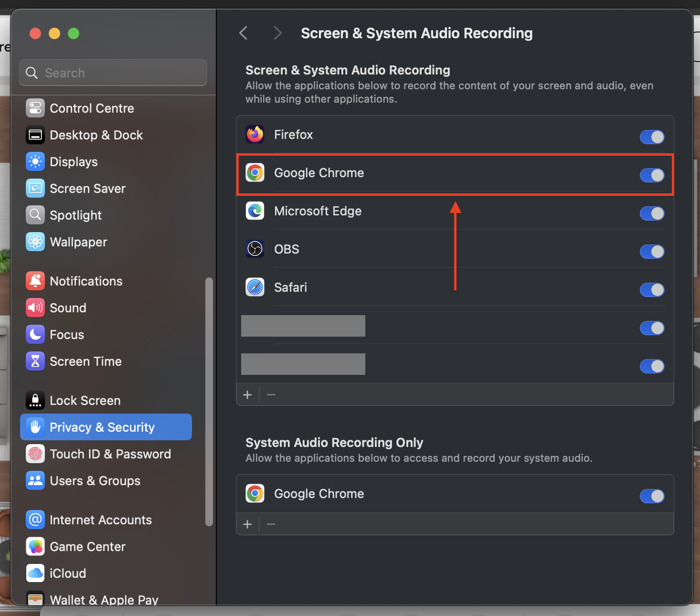Click the settings Search field
The width and height of the screenshot is (700, 616).
click(x=114, y=73)
